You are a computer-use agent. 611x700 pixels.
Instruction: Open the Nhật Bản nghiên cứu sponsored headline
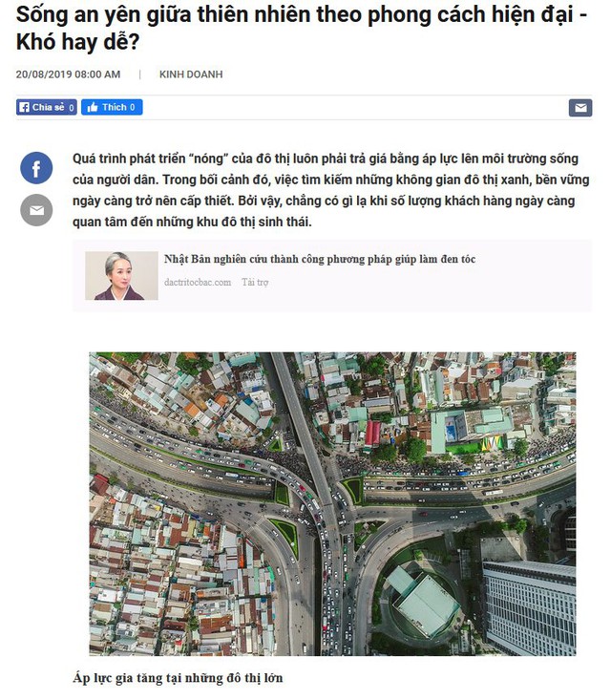click(320, 259)
